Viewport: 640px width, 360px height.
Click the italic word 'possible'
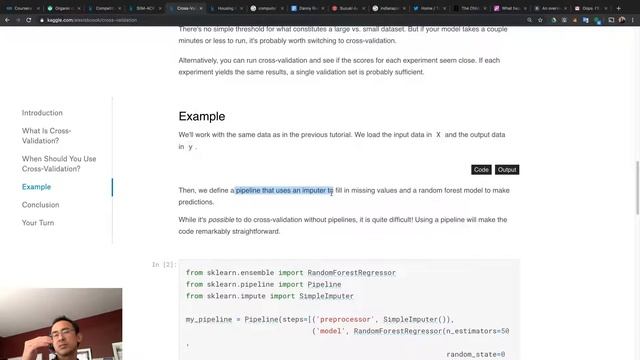[221, 220]
